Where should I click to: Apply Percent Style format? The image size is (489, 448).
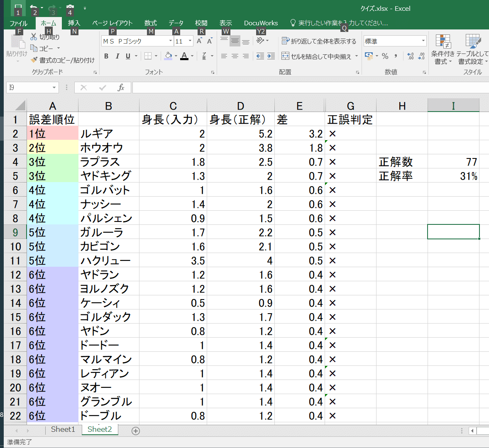click(385, 56)
